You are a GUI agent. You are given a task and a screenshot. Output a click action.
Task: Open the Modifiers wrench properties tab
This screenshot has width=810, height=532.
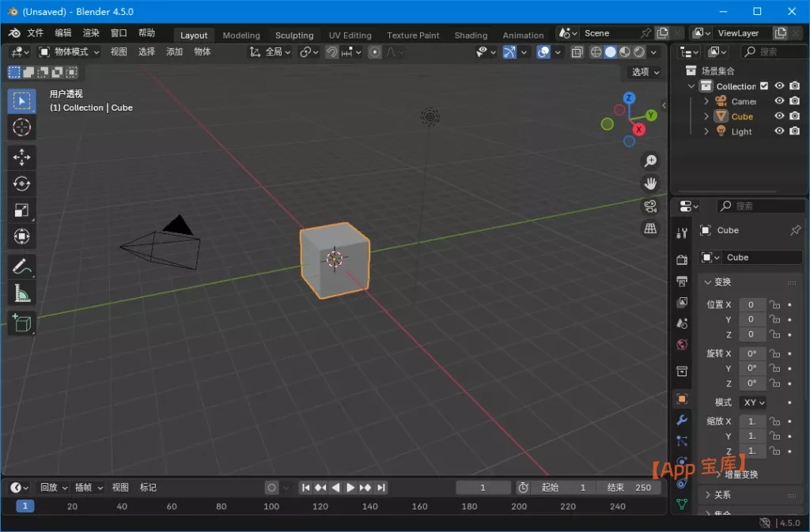(682, 420)
